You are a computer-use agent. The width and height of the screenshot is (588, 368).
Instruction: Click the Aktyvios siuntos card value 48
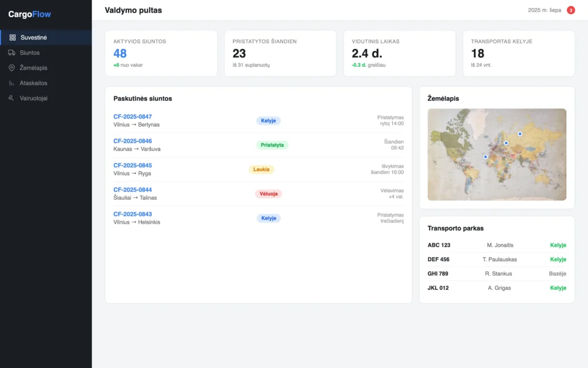pyautogui.click(x=120, y=53)
